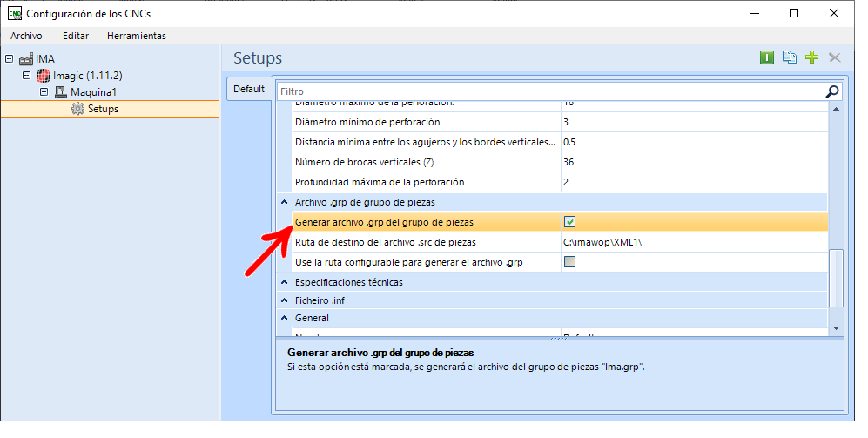The height and width of the screenshot is (438, 868).
Task: Click scrollbar down arrow in property list
Action: [836, 327]
